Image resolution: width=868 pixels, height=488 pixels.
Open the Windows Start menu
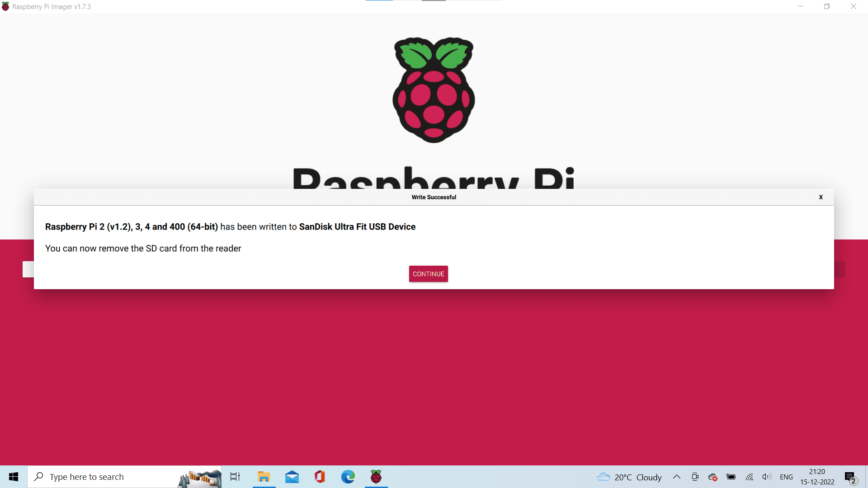(14, 477)
